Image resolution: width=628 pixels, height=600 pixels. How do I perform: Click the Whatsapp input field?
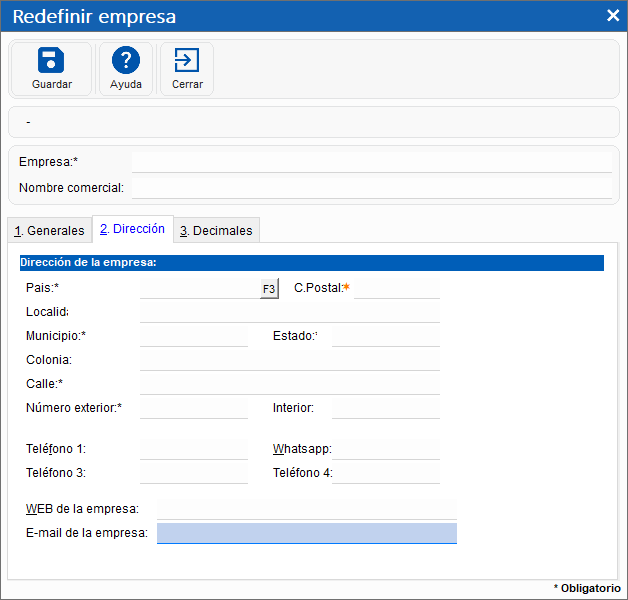[386, 449]
